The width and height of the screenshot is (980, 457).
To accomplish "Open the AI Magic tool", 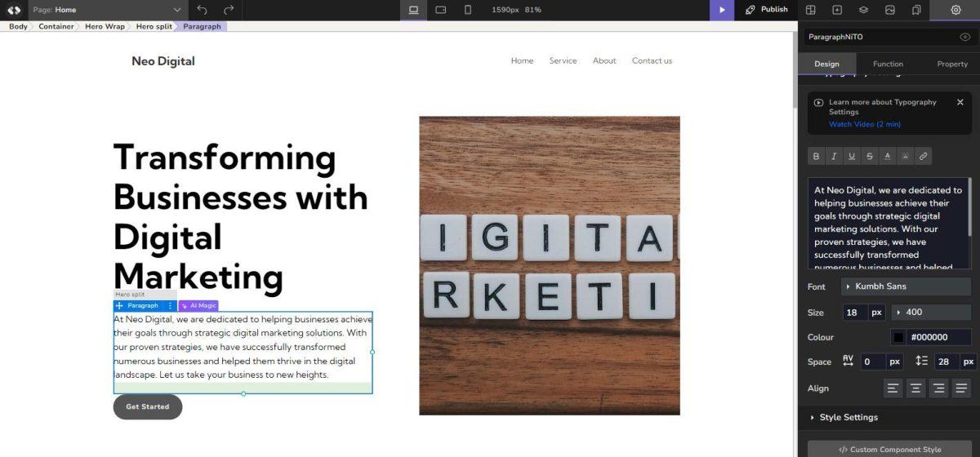I will [x=198, y=306].
